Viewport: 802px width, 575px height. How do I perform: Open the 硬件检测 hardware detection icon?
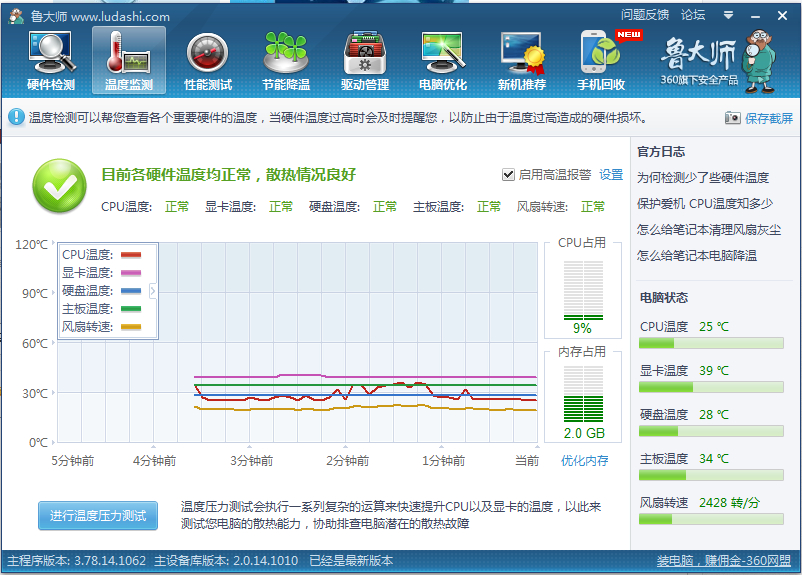point(51,60)
